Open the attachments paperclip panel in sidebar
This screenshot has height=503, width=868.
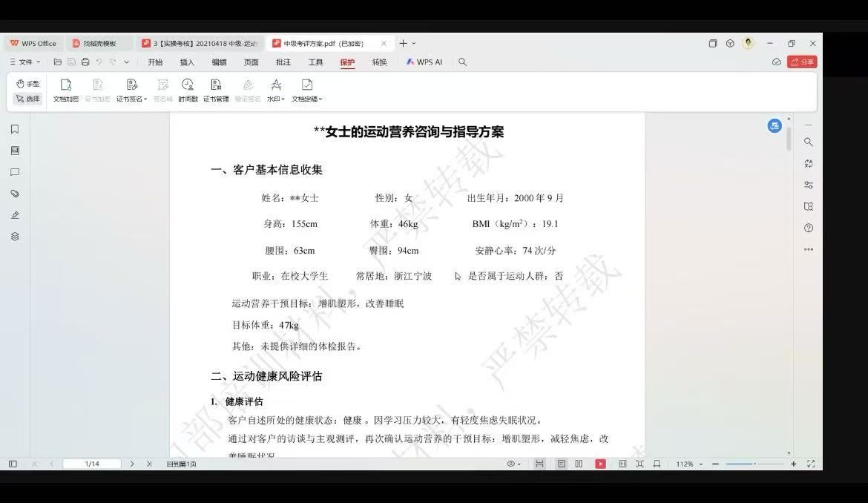click(15, 194)
